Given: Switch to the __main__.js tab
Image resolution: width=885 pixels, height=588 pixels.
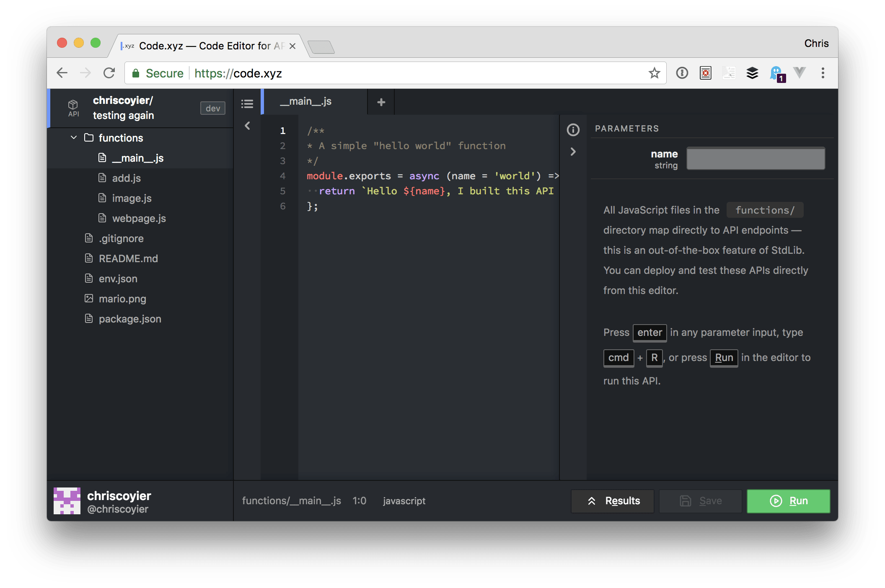Looking at the screenshot, I should (x=305, y=101).
